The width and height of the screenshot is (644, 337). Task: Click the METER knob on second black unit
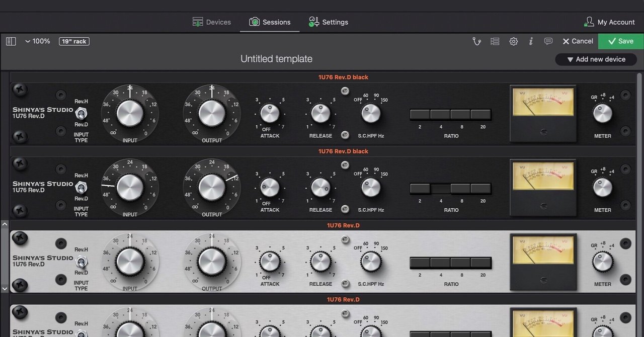pyautogui.click(x=602, y=188)
